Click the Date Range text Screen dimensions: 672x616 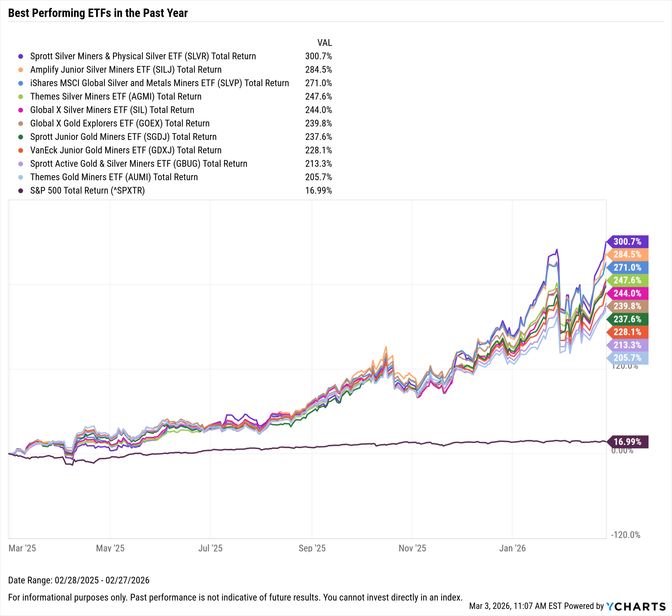[79, 580]
